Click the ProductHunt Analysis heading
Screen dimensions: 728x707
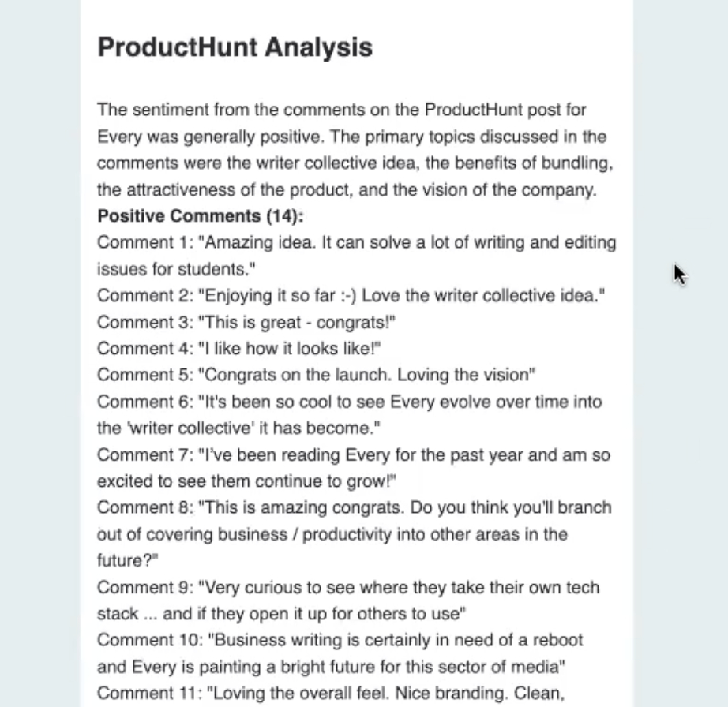coord(235,47)
